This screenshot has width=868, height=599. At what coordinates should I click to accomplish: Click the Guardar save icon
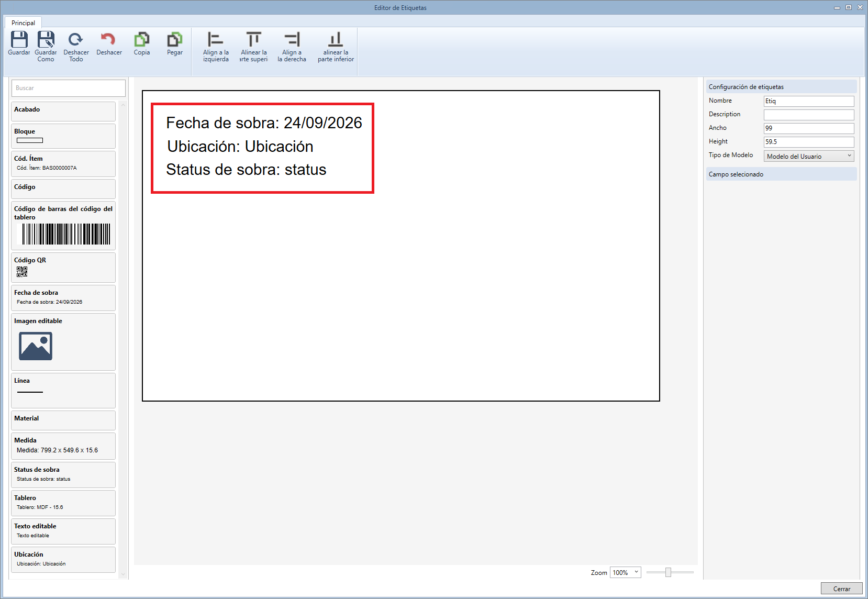(x=19, y=39)
